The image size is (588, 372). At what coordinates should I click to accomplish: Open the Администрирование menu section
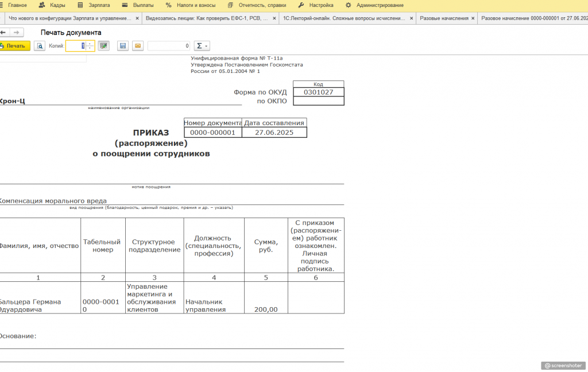[380, 5]
